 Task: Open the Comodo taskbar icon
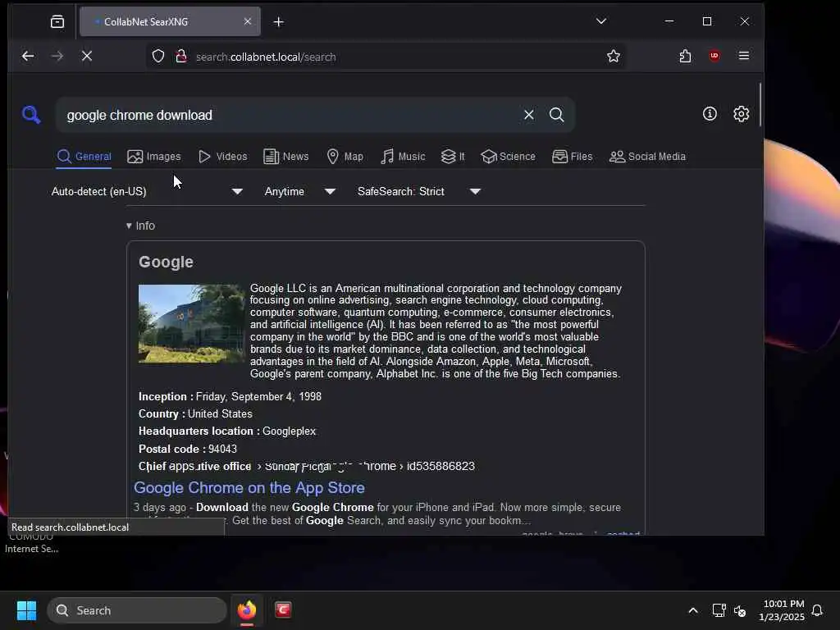point(283,609)
